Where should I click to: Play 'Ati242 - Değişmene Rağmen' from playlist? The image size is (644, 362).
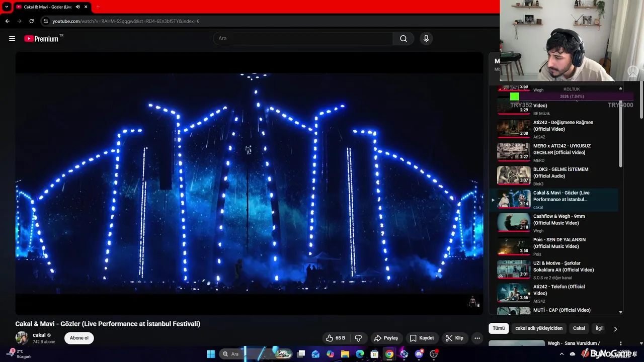tap(563, 126)
